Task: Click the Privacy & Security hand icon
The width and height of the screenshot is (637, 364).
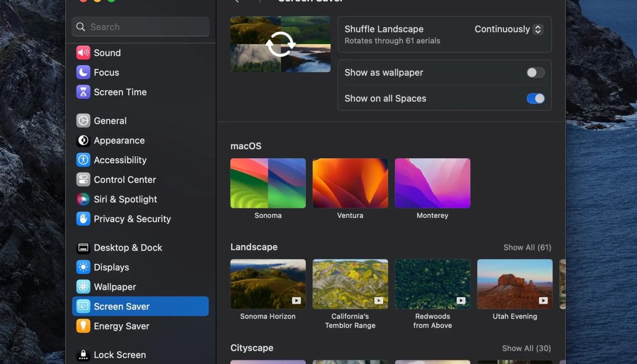Action: 83,218
